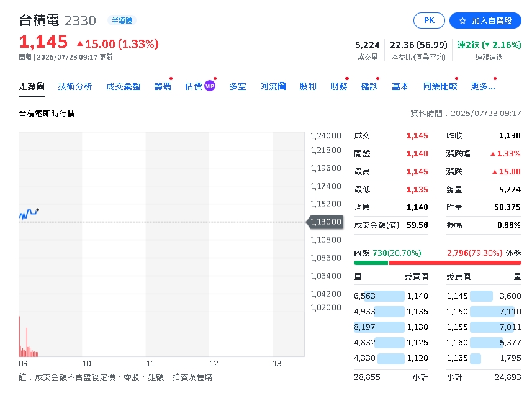Click the star icon in 加入自選股

(x=462, y=20)
